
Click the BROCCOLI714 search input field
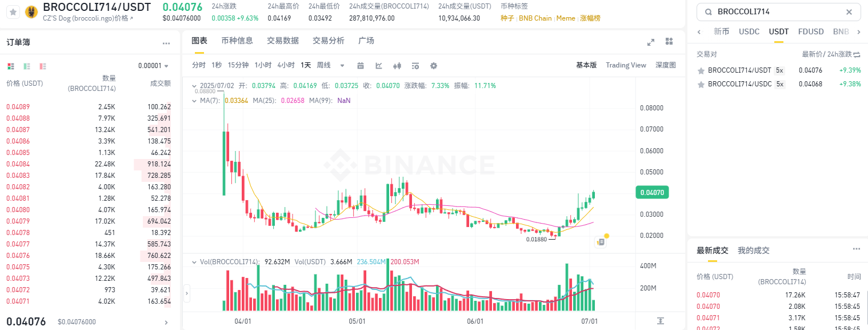tap(777, 11)
